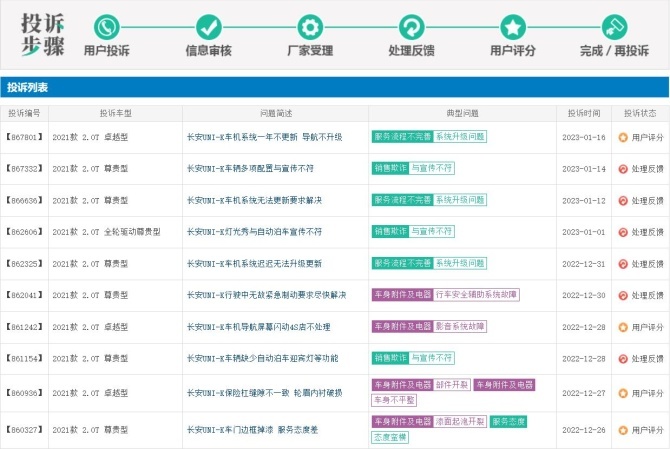670x449 pixels.
Task: Click status icon in row 862606
Action: point(623,232)
